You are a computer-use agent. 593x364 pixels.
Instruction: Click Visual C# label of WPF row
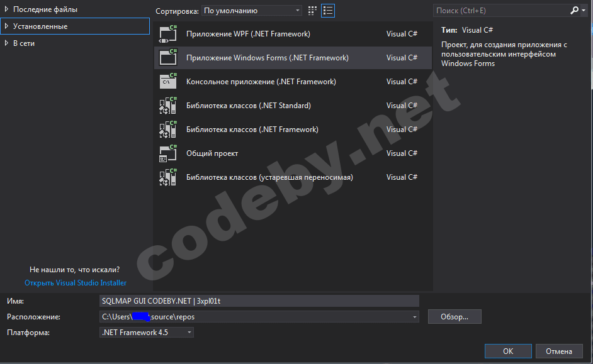click(402, 34)
